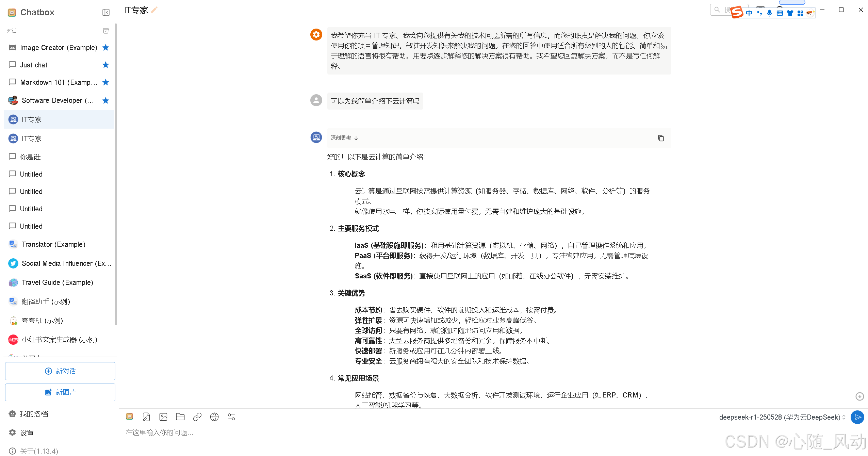Screen dimensions: 868x456
Task: Unstar the Image Creator (Example) chat
Action: pyautogui.click(x=106, y=48)
